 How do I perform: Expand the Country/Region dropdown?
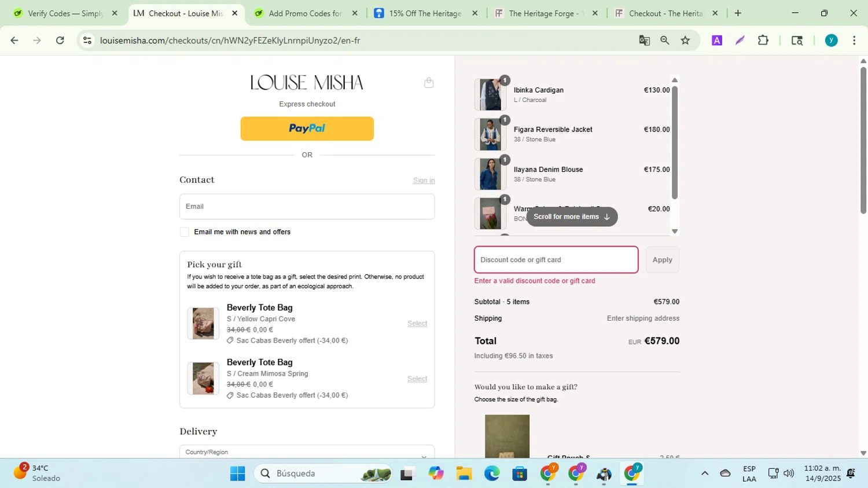(307, 452)
